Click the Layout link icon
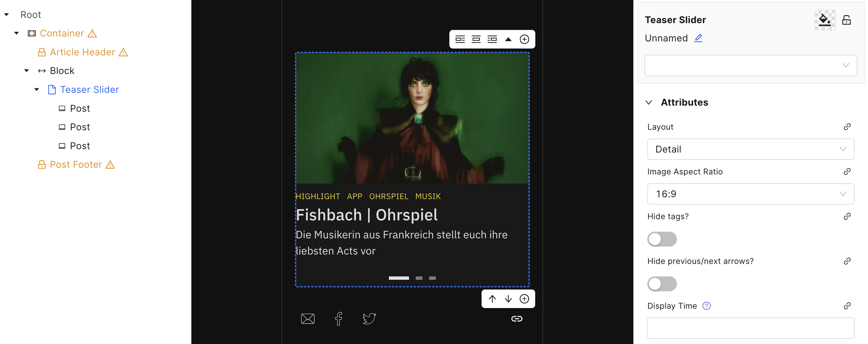 point(847,127)
